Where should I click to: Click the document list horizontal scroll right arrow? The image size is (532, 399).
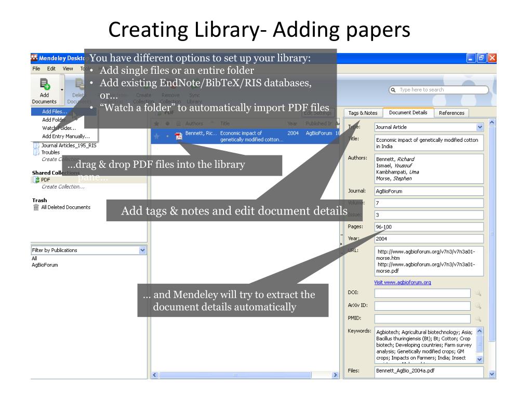click(x=335, y=375)
